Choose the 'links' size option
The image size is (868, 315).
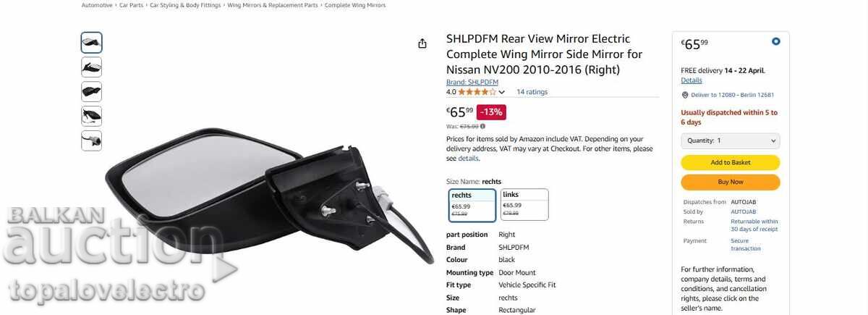click(x=524, y=205)
